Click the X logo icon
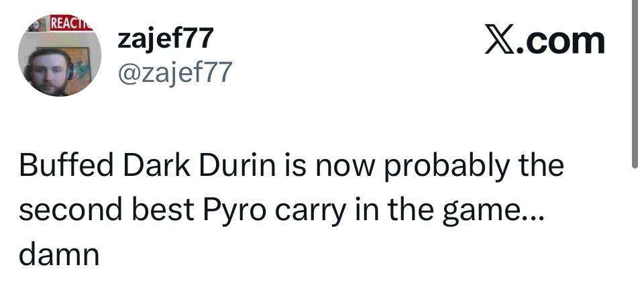Screen dimensions: 644x290 click(500, 40)
